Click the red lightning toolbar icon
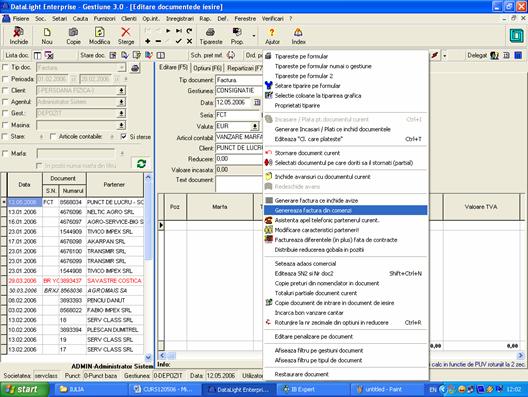The height and width of the screenshot is (397, 528). tap(435, 55)
